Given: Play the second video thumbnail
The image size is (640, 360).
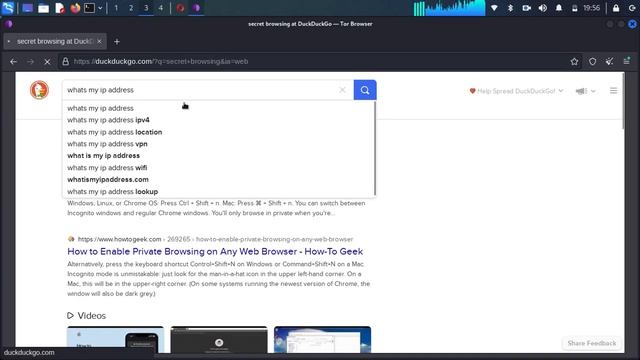Looking at the screenshot, I should click(219, 340).
